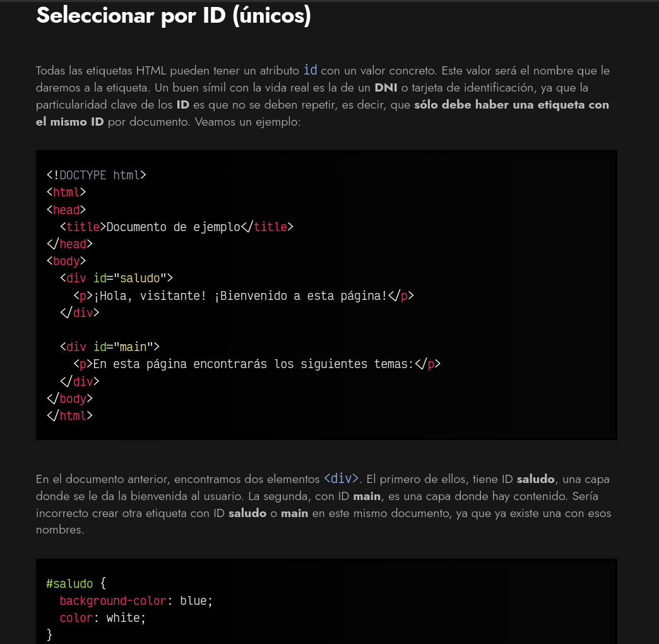
Task: Click the 'background-color: blue;' CSS line
Action: click(x=136, y=600)
